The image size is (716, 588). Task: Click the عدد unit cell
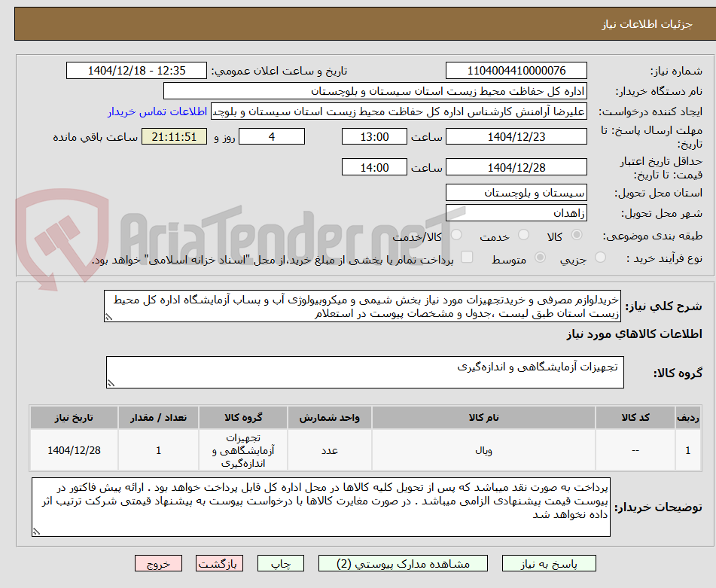click(329, 450)
